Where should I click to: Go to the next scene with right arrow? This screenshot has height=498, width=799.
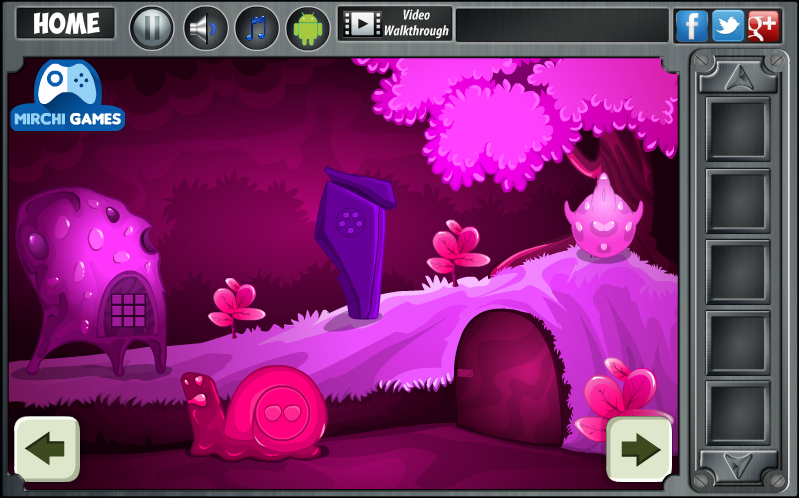(x=638, y=449)
